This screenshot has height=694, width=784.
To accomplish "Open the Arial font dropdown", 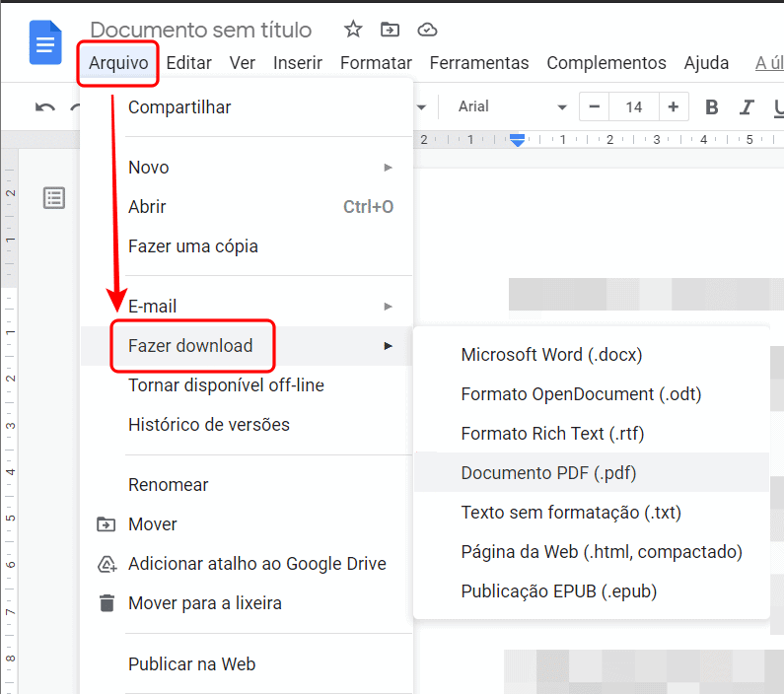I will pyautogui.click(x=513, y=106).
